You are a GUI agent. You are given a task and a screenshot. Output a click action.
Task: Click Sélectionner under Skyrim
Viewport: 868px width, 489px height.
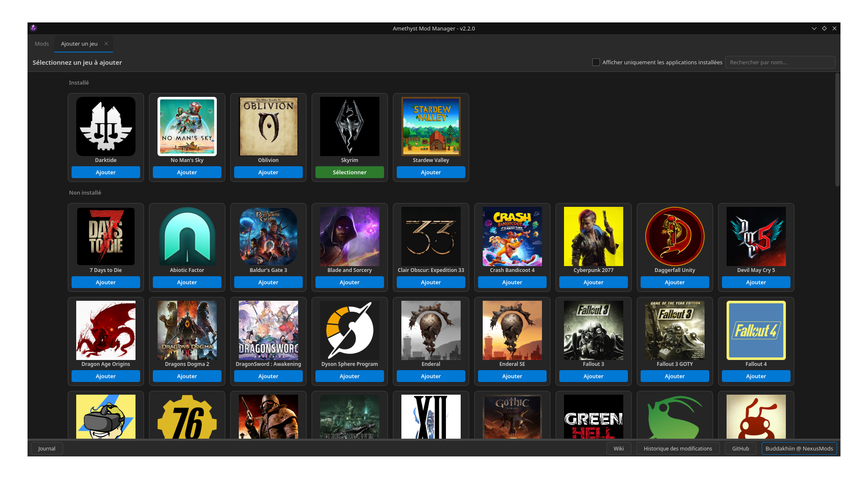coord(350,172)
